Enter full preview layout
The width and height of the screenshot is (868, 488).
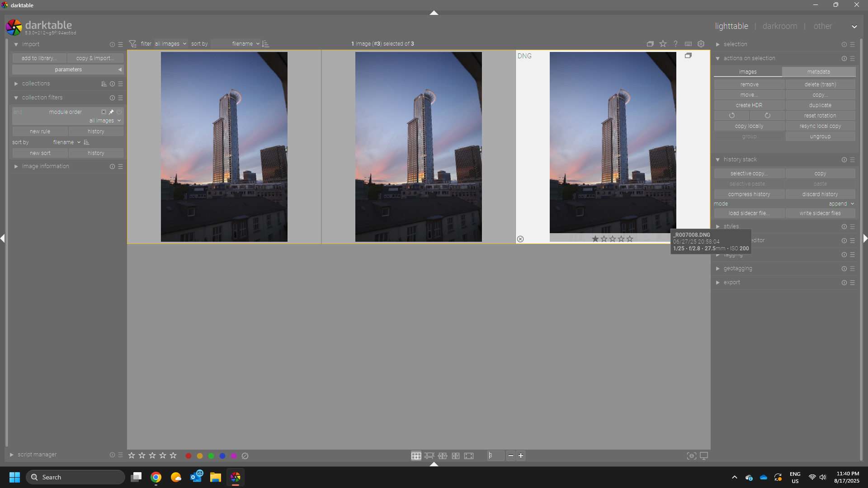pyautogui.click(x=469, y=456)
